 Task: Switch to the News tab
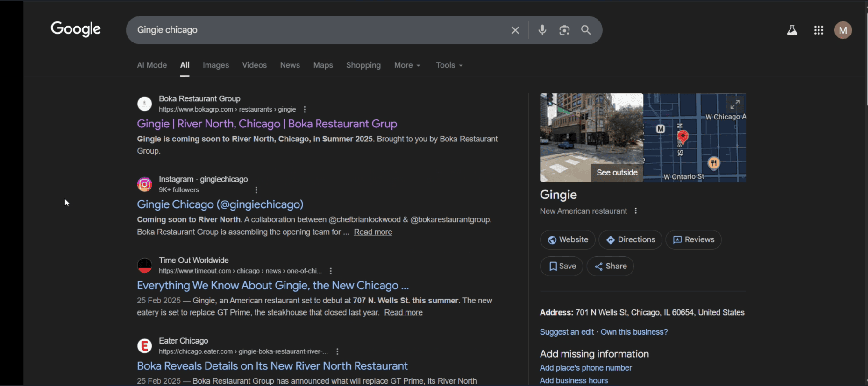pos(290,65)
